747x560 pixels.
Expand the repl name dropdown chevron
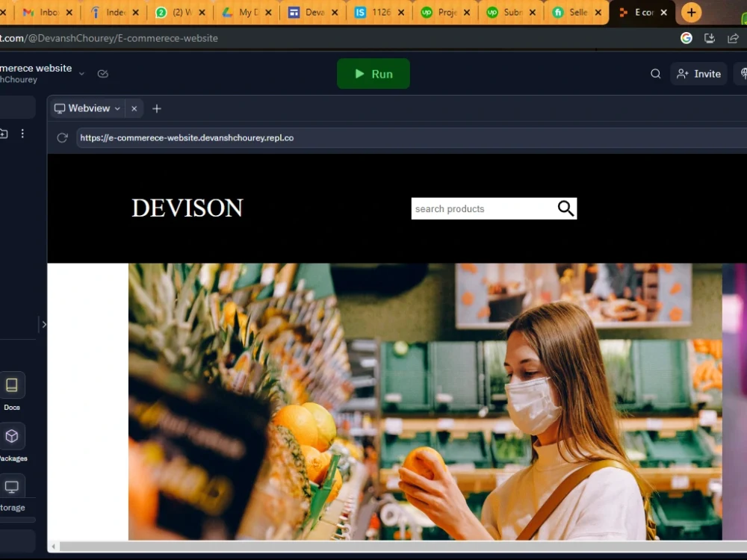click(81, 74)
